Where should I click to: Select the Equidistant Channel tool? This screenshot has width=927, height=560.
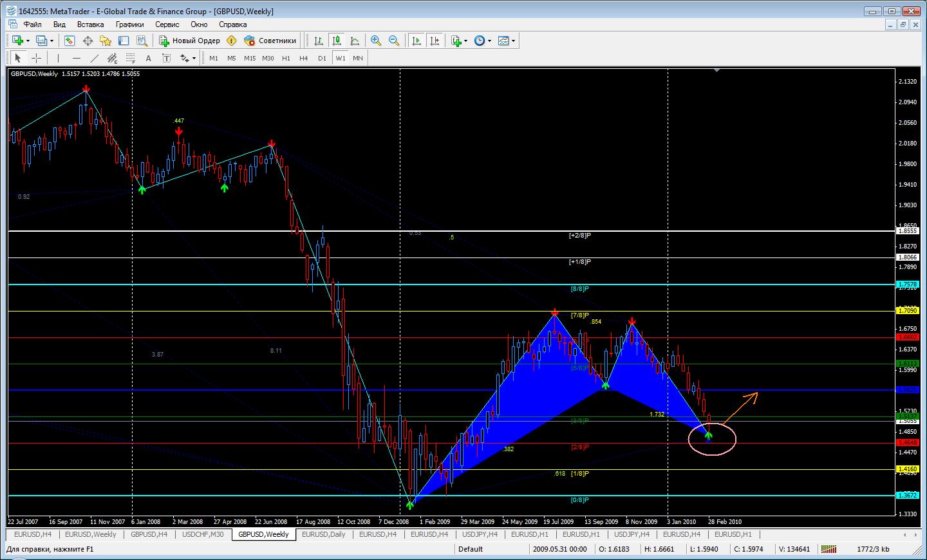[x=112, y=58]
